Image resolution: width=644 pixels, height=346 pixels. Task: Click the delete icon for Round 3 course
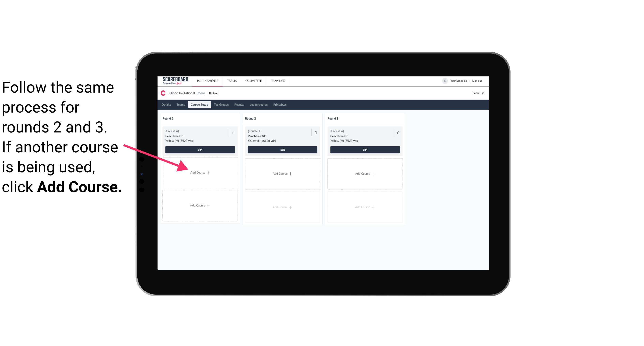pos(397,132)
